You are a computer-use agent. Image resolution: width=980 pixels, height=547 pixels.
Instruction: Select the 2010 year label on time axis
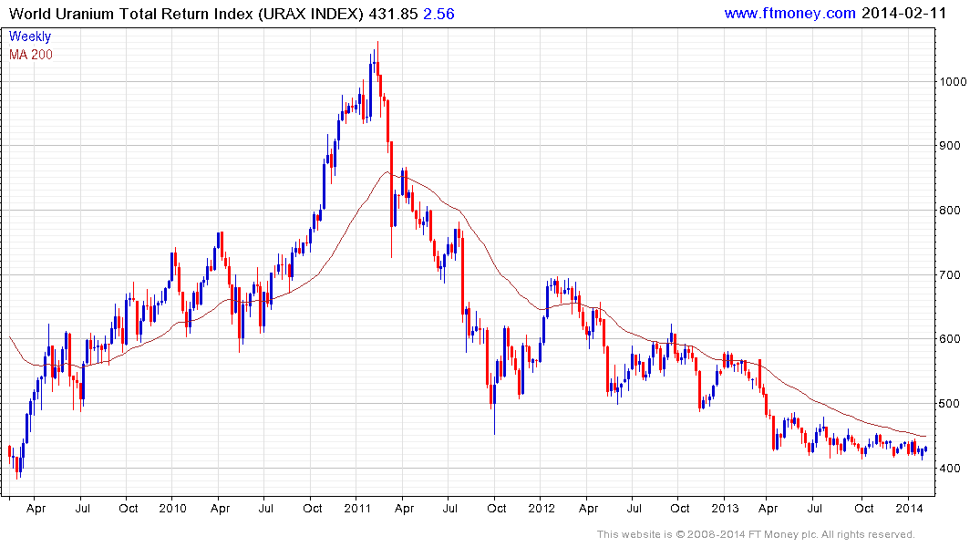[172, 508]
